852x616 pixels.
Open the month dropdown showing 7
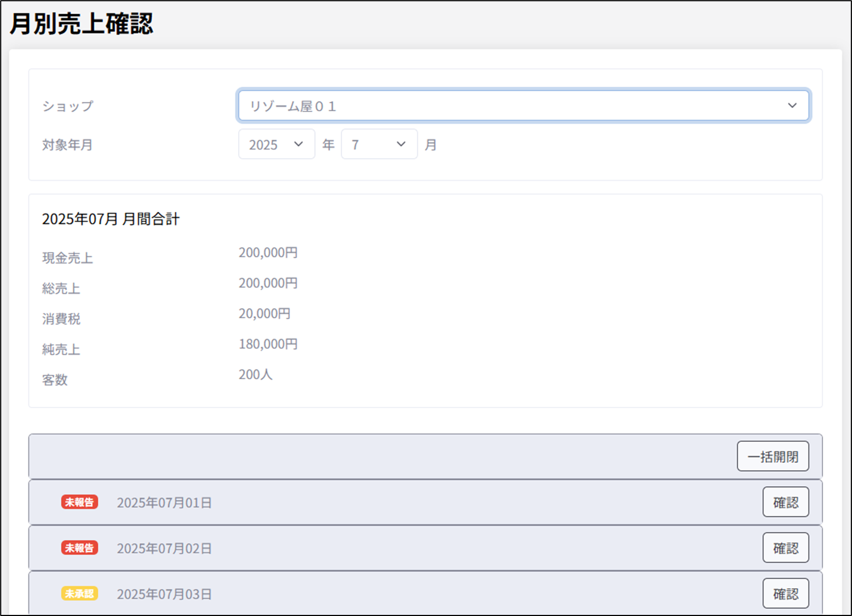pos(379,145)
